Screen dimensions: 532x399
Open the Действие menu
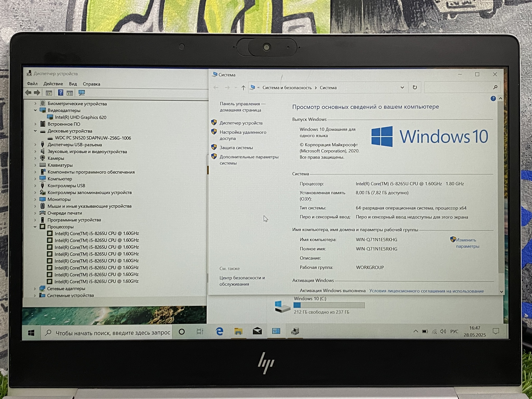pos(53,84)
